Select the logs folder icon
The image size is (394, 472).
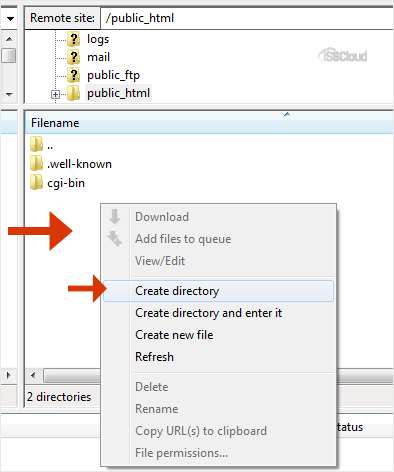pos(73,39)
